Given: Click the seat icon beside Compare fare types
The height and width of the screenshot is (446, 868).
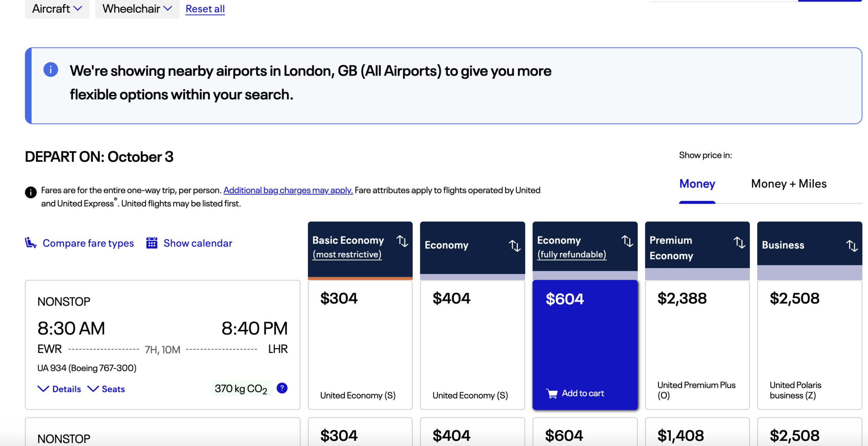Looking at the screenshot, I should coord(31,243).
